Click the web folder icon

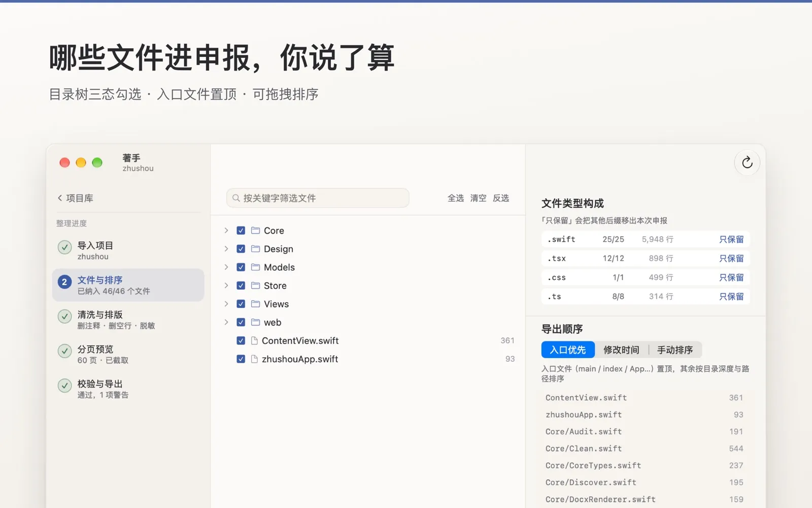pyautogui.click(x=255, y=322)
